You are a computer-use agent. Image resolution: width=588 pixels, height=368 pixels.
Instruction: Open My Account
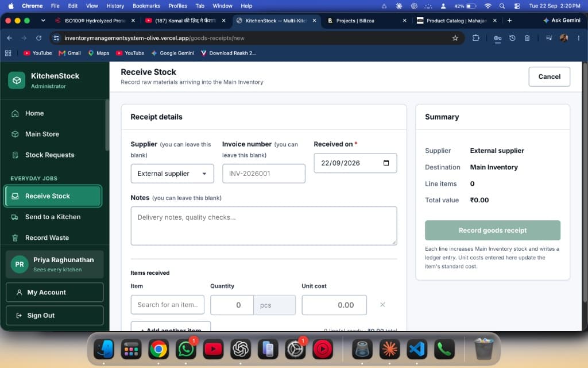click(55, 292)
